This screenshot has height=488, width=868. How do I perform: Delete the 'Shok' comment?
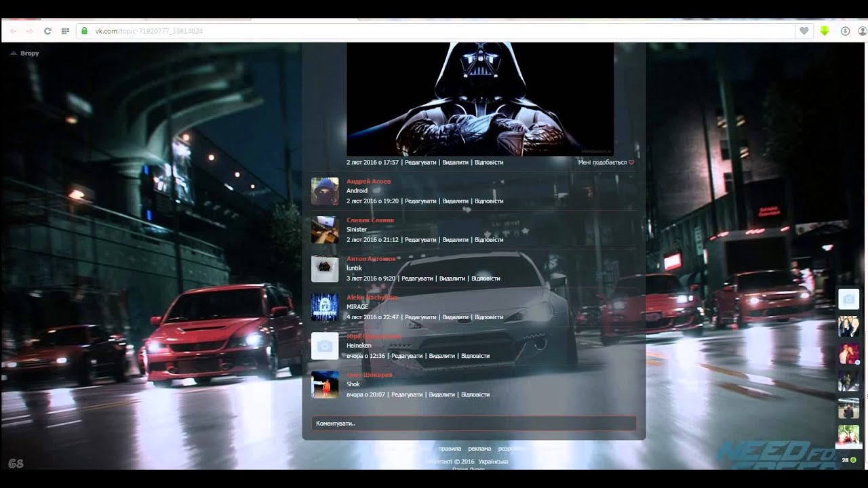click(442, 394)
